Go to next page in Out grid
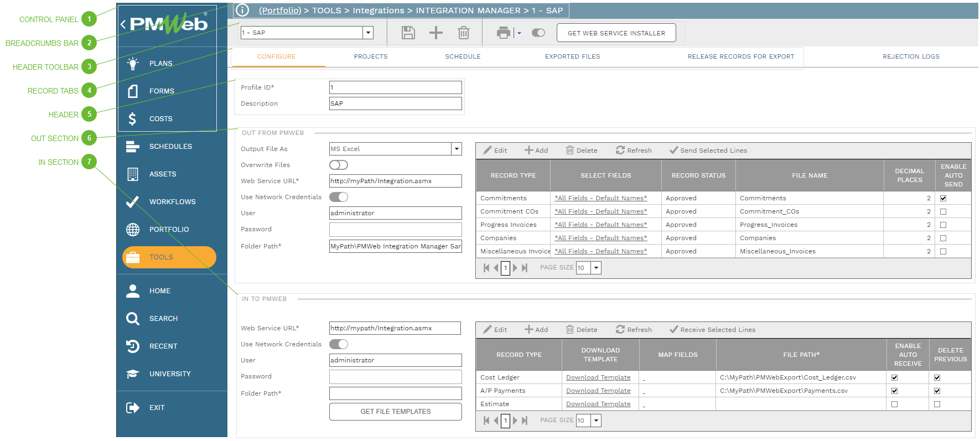Image resolution: width=980 pixels, height=441 pixels. 515,268
